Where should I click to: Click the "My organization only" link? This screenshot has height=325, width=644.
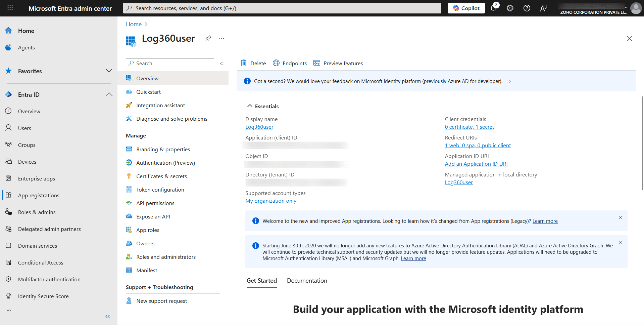pos(270,201)
